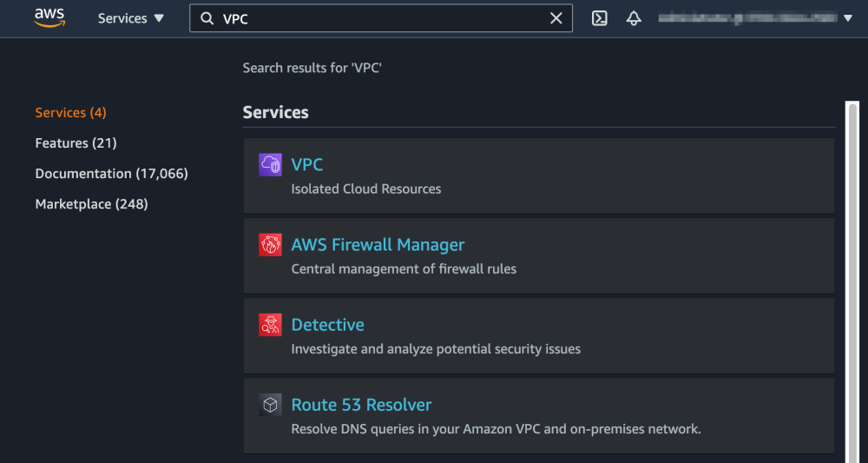Click the Detective service icon
Image resolution: width=868 pixels, height=463 pixels.
click(270, 325)
